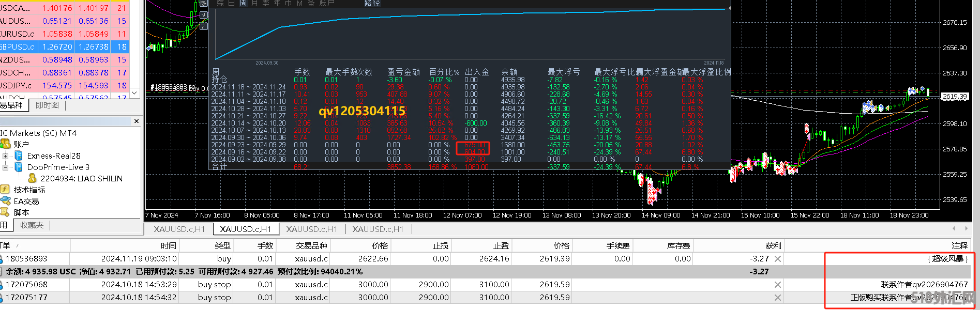The image size is (980, 310).
Task: Click the 账户 accounts icon in navigator
Action: tap(5, 144)
